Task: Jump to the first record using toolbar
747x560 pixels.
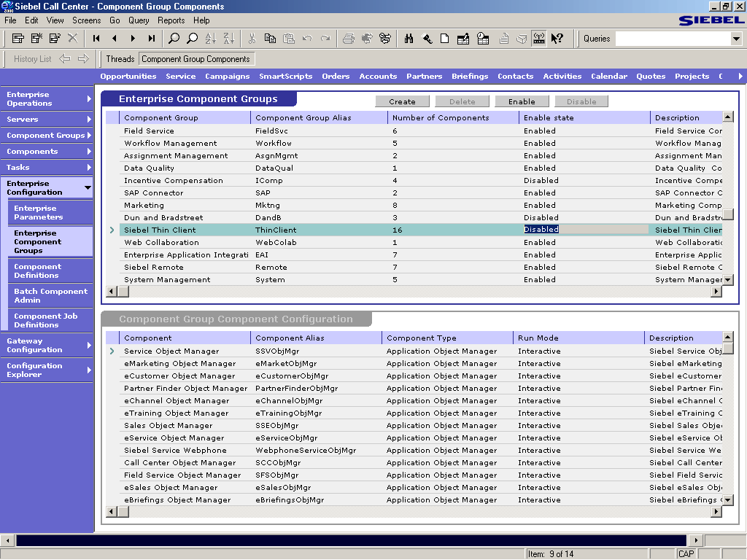Action: (96, 39)
